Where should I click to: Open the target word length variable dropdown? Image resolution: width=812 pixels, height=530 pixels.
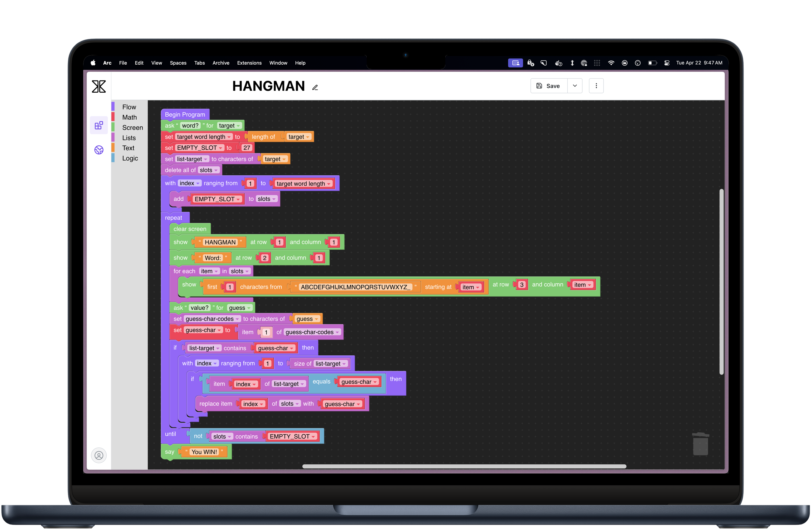coord(229,137)
